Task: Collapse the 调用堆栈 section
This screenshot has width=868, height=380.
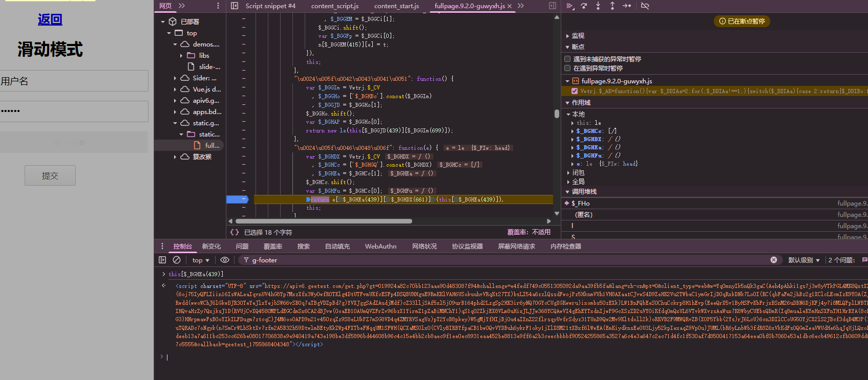Action: click(x=567, y=192)
